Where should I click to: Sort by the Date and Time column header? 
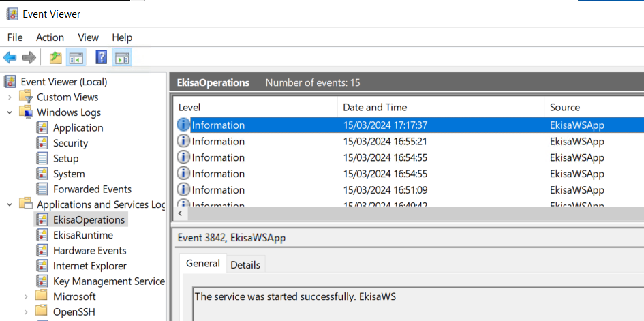coord(441,107)
